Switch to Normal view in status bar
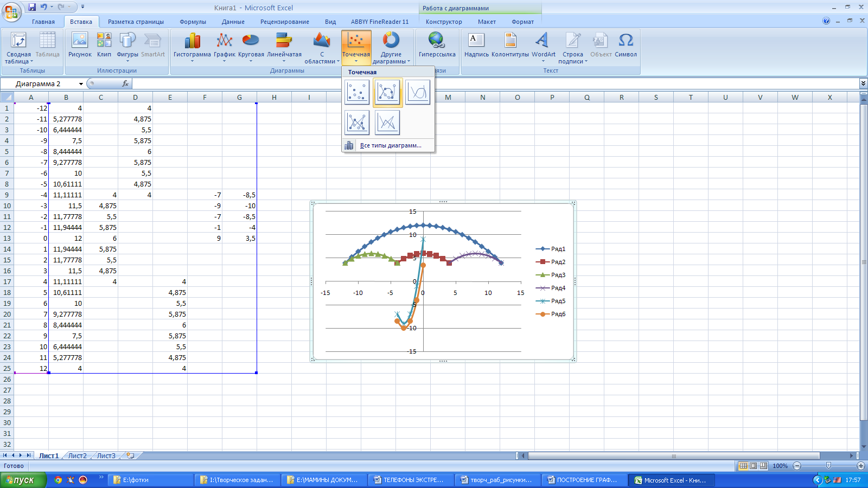The width and height of the screenshot is (868, 488). point(743,466)
